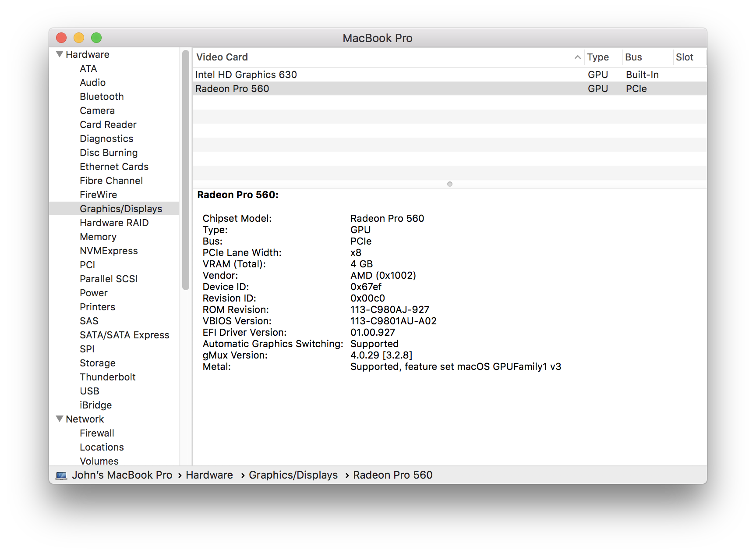Click the split-pane divider handle dot
This screenshot has width=756, height=554.
click(x=450, y=184)
